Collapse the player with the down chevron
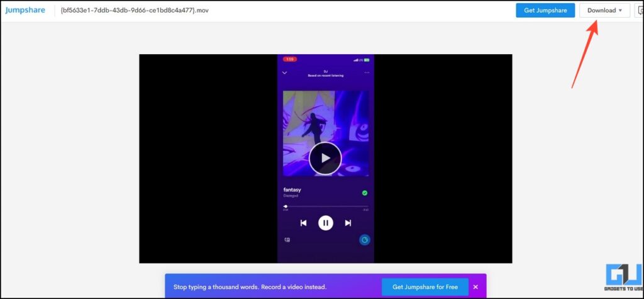Image resolution: width=644 pixels, height=299 pixels. pos(285,73)
